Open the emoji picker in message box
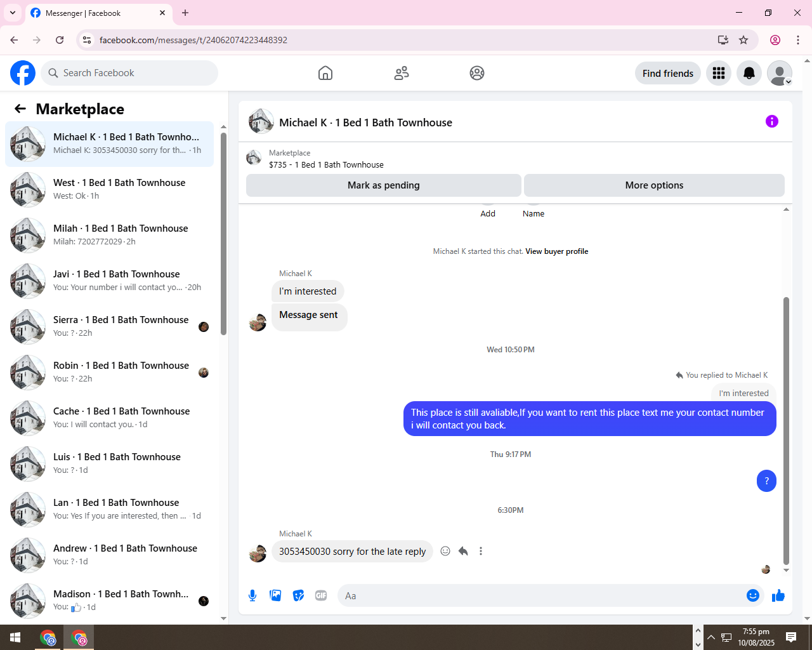 [753, 595]
